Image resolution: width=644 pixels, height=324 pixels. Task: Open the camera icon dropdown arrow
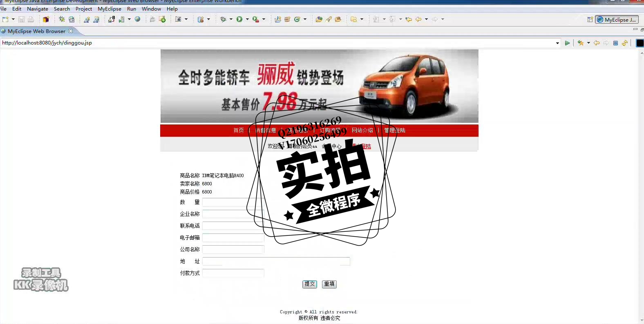click(x=186, y=19)
